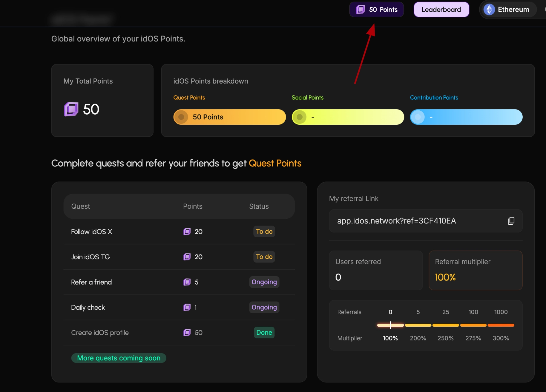Open the Leaderboard page
This screenshot has width=546, height=392.
pyautogui.click(x=441, y=10)
